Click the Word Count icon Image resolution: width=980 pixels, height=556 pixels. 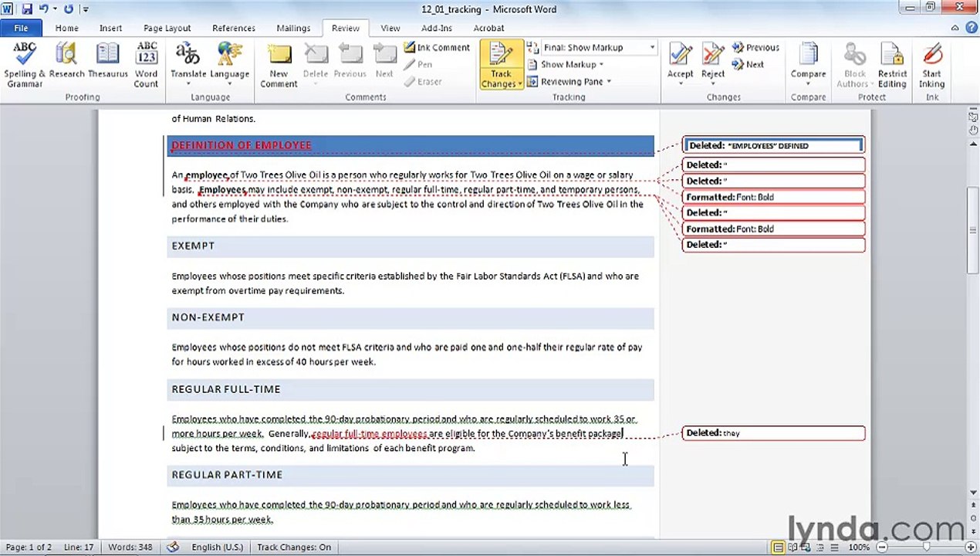coord(146,65)
